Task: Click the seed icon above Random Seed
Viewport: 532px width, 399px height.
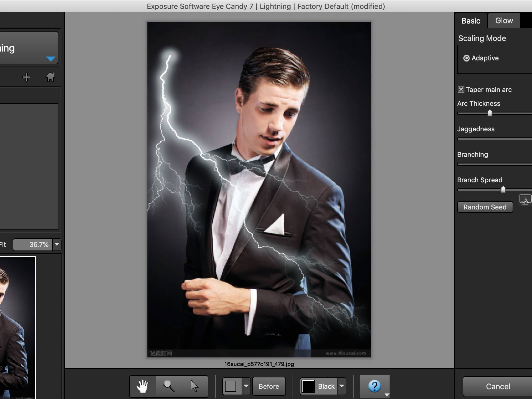Action: click(x=525, y=199)
